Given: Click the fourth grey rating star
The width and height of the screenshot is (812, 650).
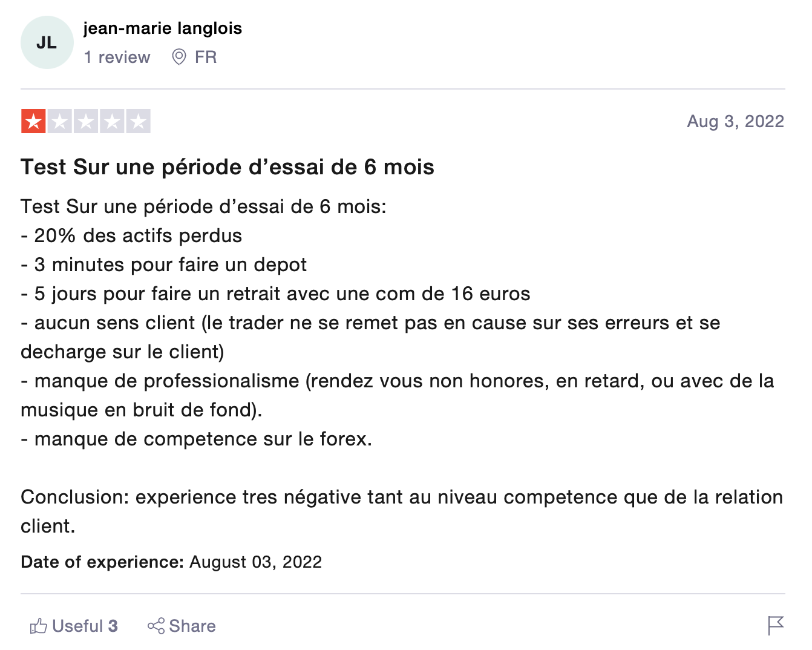Looking at the screenshot, I should (112, 122).
